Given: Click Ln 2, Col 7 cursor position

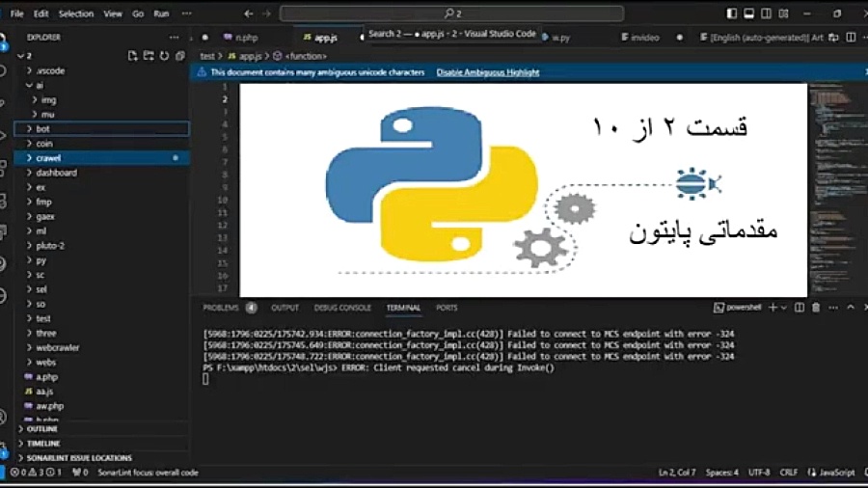Looking at the screenshot, I should click(x=676, y=473).
